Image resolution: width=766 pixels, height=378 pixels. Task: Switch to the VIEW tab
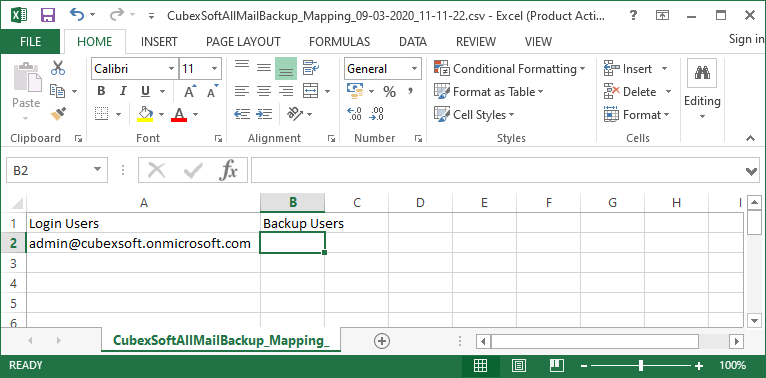point(538,42)
